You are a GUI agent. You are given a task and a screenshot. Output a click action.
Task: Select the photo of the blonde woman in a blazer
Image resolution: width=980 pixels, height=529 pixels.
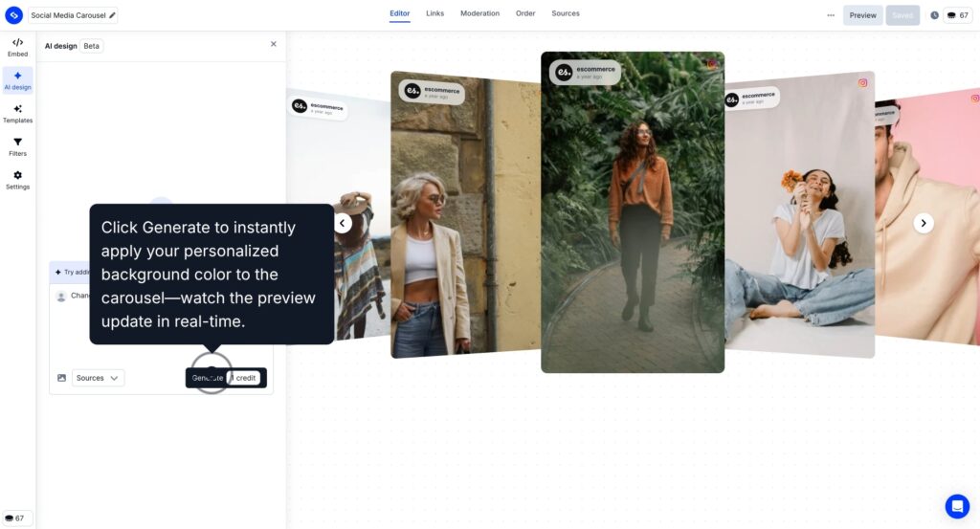[466, 215]
